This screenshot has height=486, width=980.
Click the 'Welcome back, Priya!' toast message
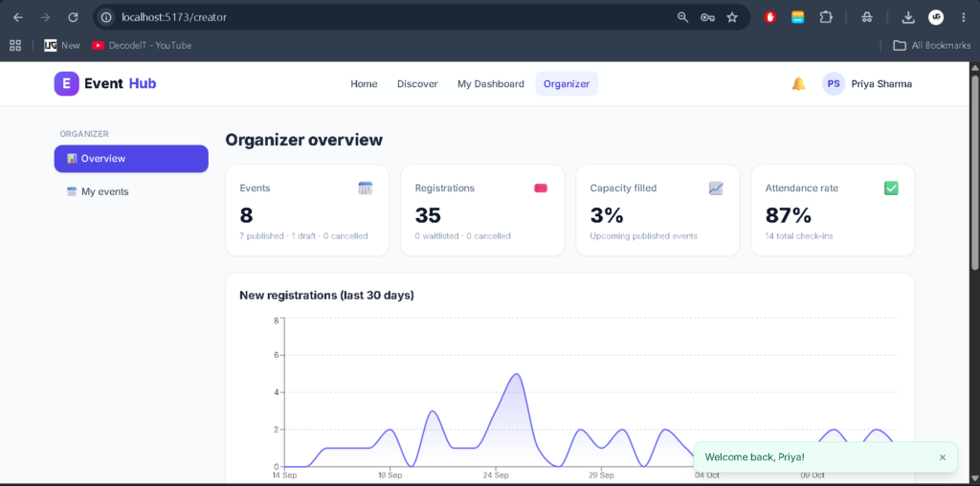[755, 457]
